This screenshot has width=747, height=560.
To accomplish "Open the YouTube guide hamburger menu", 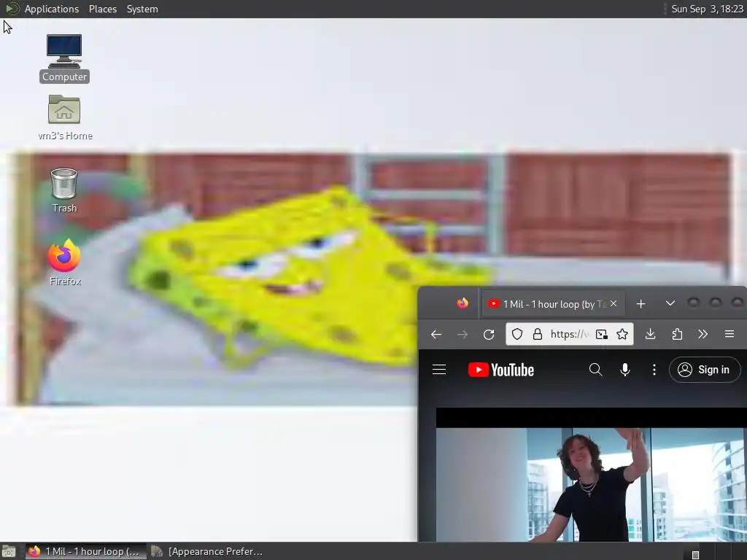I will (438, 370).
